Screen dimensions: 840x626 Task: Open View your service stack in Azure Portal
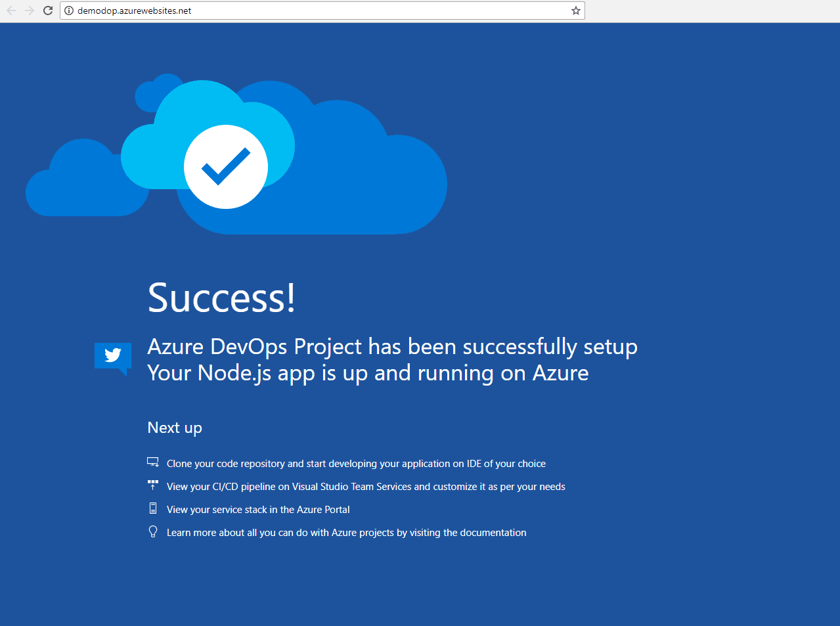pos(258,510)
